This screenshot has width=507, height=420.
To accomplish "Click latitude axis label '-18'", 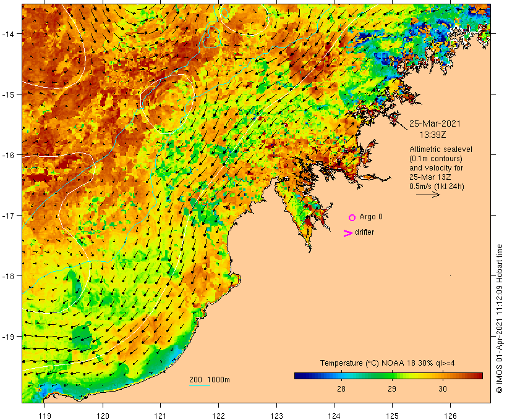I will pyautogui.click(x=7, y=276).
